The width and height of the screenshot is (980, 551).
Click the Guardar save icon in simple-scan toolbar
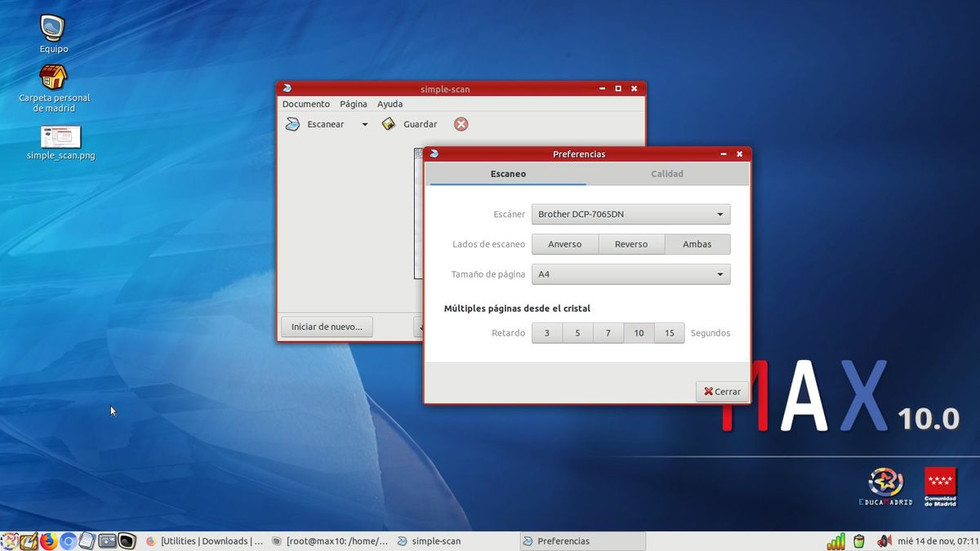click(x=389, y=124)
